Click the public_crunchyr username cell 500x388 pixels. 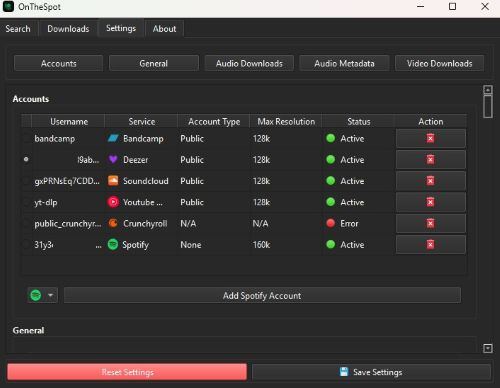pyautogui.click(x=68, y=224)
